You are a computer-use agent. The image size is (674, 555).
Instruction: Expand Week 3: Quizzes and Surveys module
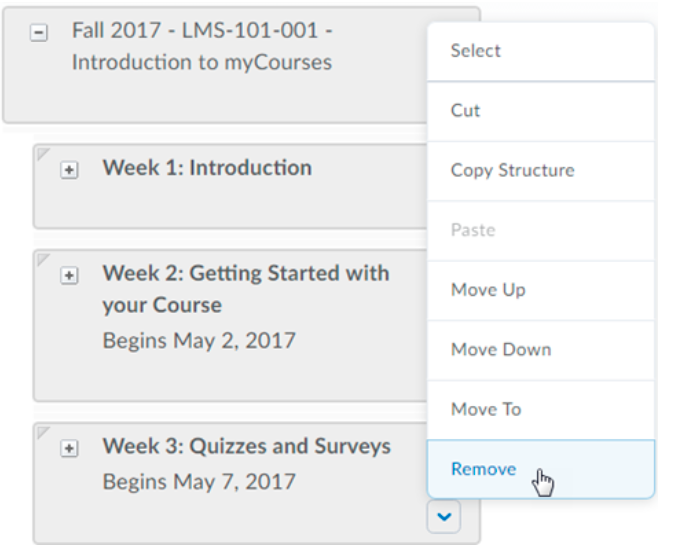(x=69, y=449)
